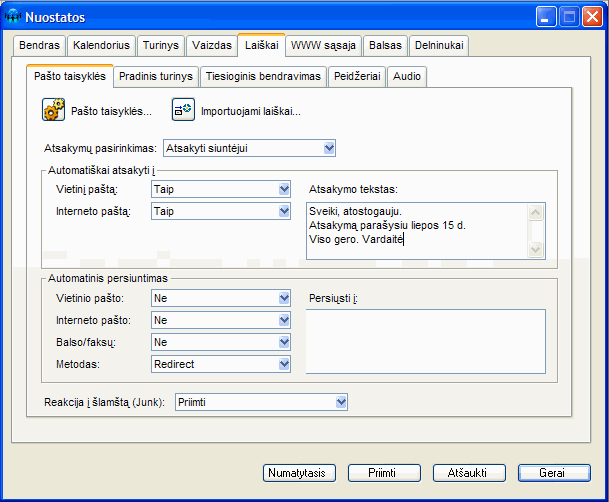Open the Tiesioginis bendravimas subtab
Viewport: 609px width, 502px height.
tap(263, 76)
